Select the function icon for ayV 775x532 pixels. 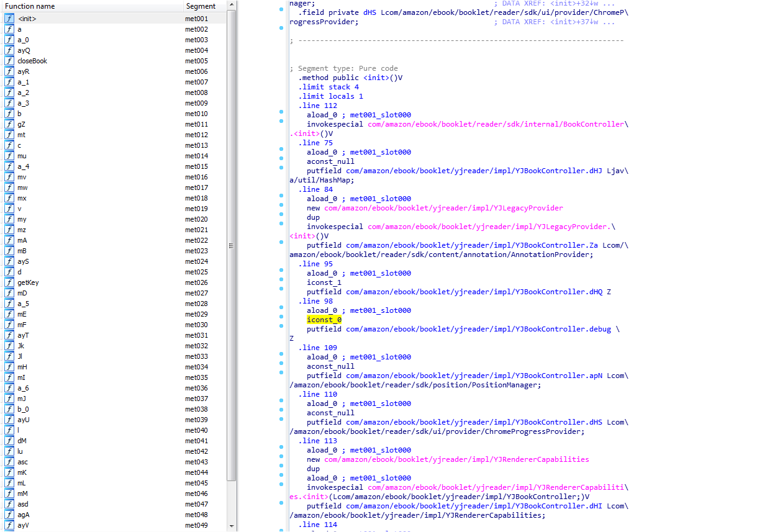point(9,525)
